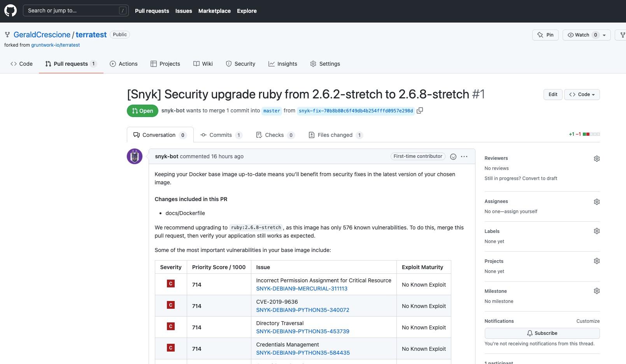Click the First-time contributor label
Screen dimensions: 626x364
[x=418, y=156]
